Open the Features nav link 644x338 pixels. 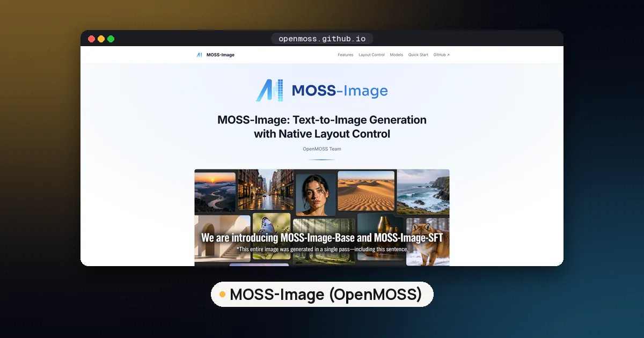346,55
